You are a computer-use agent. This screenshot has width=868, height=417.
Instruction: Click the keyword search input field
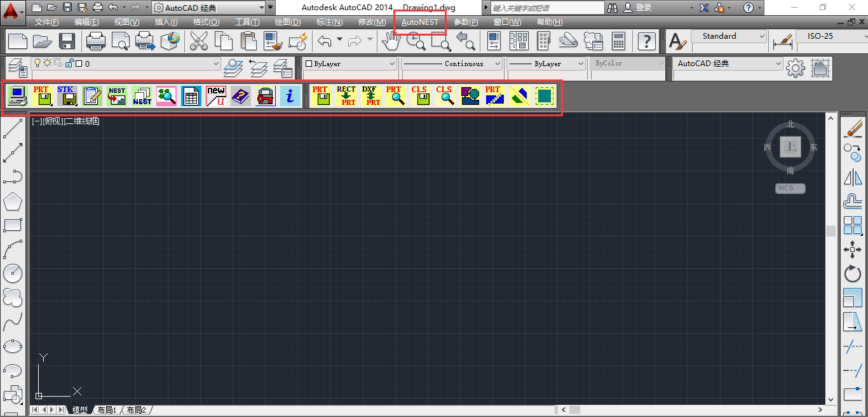[548, 8]
